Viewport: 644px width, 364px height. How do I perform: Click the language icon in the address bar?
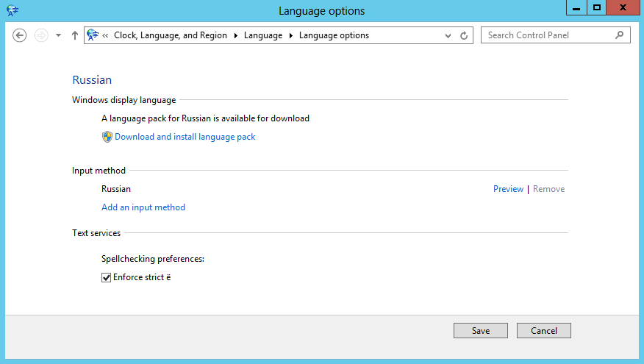[x=93, y=35]
